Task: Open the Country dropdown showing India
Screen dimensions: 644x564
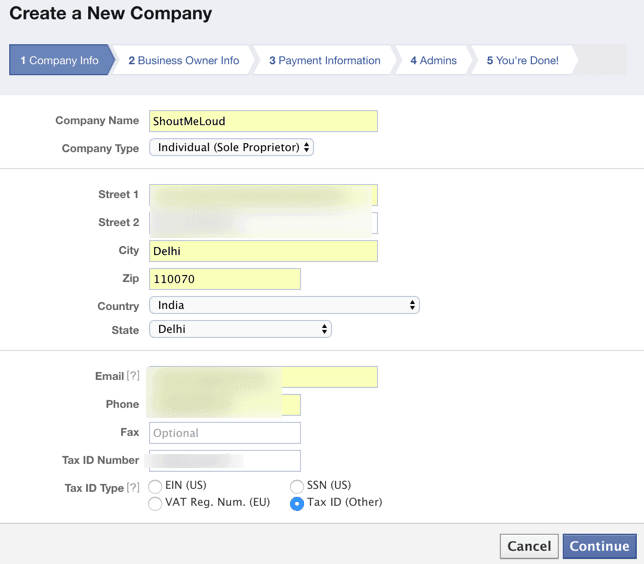Action: click(284, 305)
